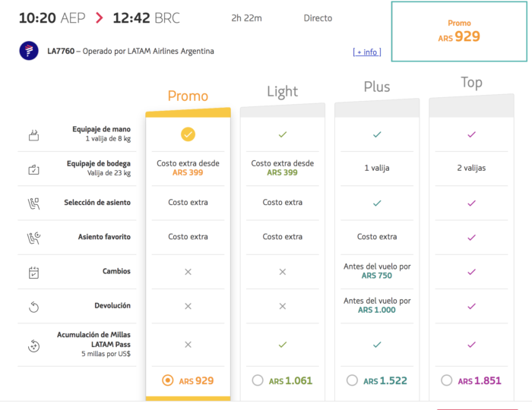
Task: Click the Plus column header
Action: tap(377, 87)
